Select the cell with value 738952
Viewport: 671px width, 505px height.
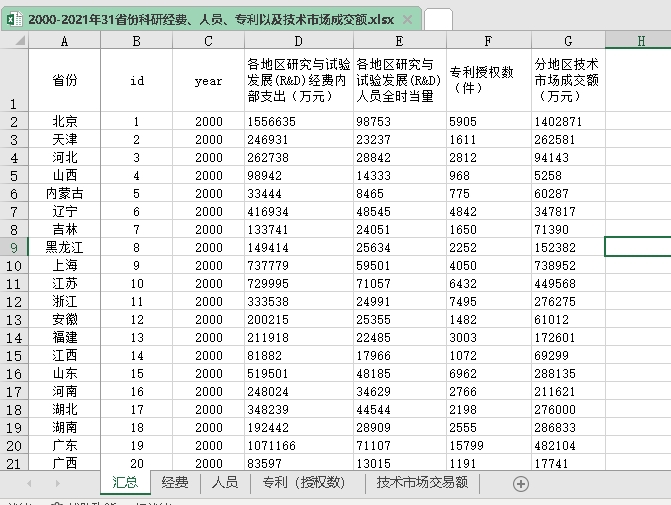[x=568, y=265]
